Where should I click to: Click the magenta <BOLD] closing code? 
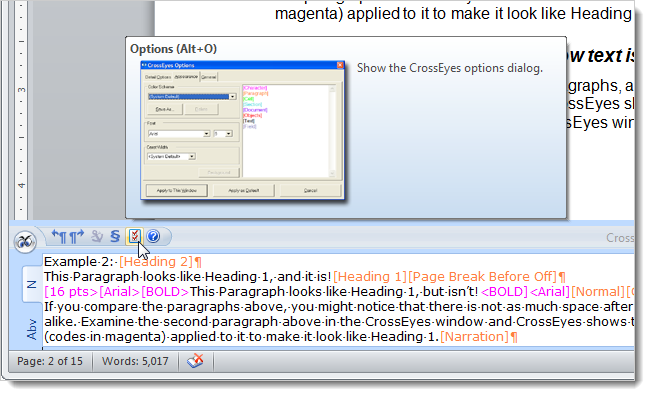pos(504,292)
